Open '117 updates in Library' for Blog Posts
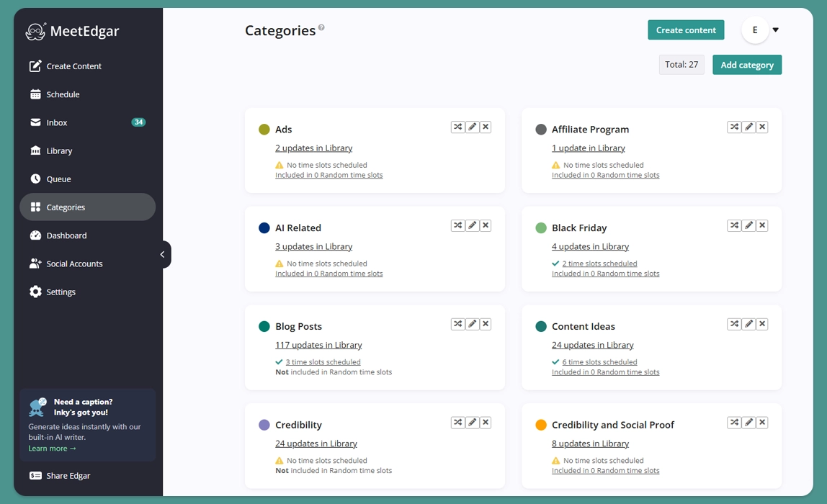 pos(318,344)
